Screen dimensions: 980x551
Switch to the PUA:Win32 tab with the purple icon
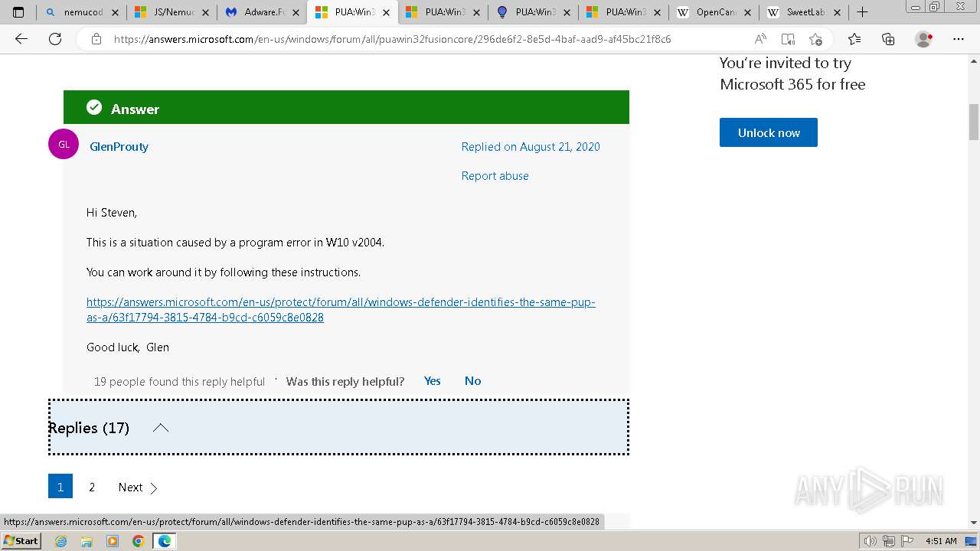pyautogui.click(x=533, y=12)
